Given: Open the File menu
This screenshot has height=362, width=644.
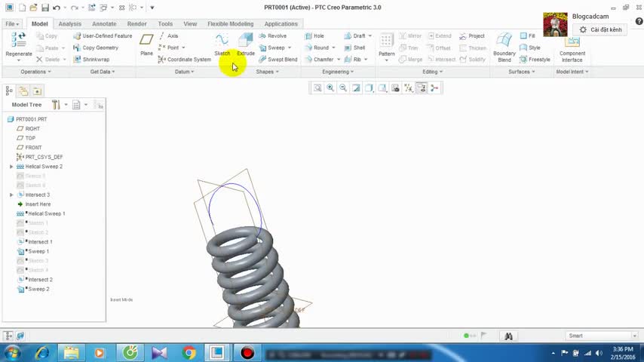Looking at the screenshot, I should tap(12, 24).
